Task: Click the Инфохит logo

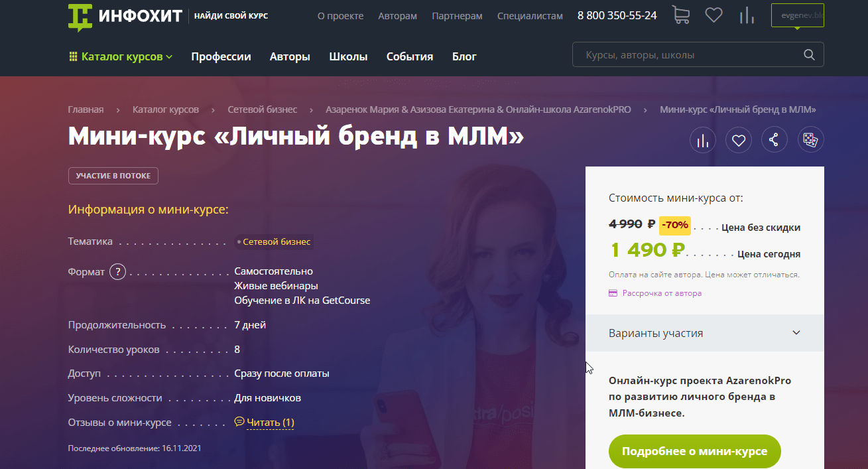Action: [125, 16]
